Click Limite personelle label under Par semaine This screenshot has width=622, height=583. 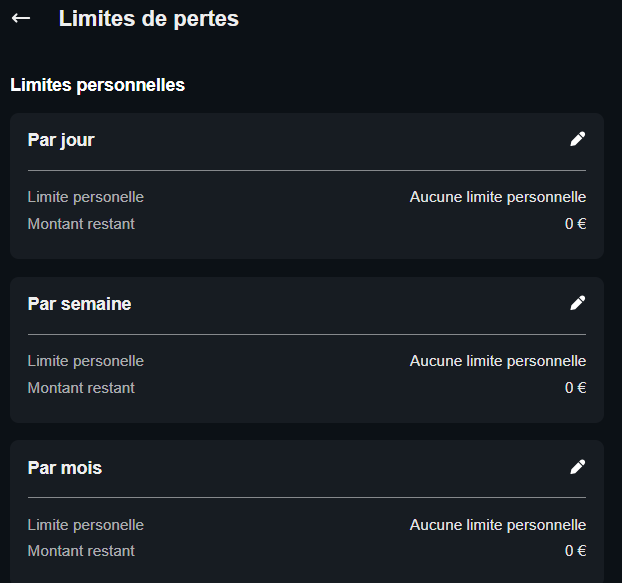point(86,361)
